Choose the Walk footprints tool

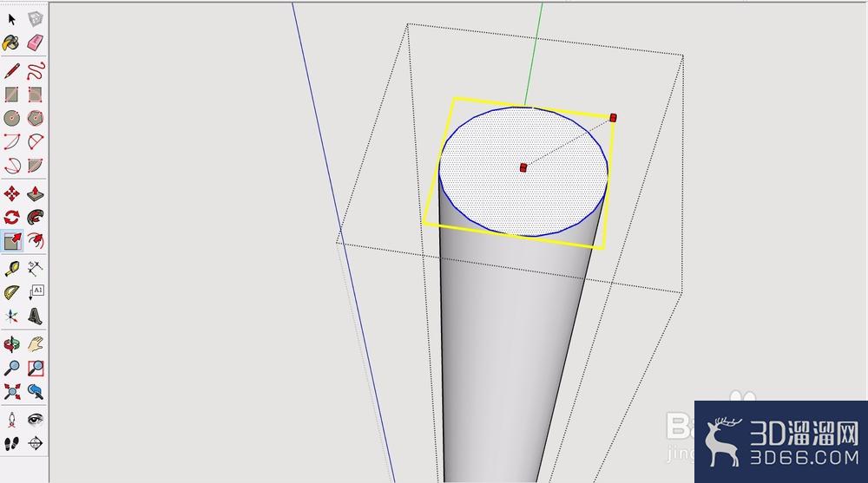[x=11, y=443]
